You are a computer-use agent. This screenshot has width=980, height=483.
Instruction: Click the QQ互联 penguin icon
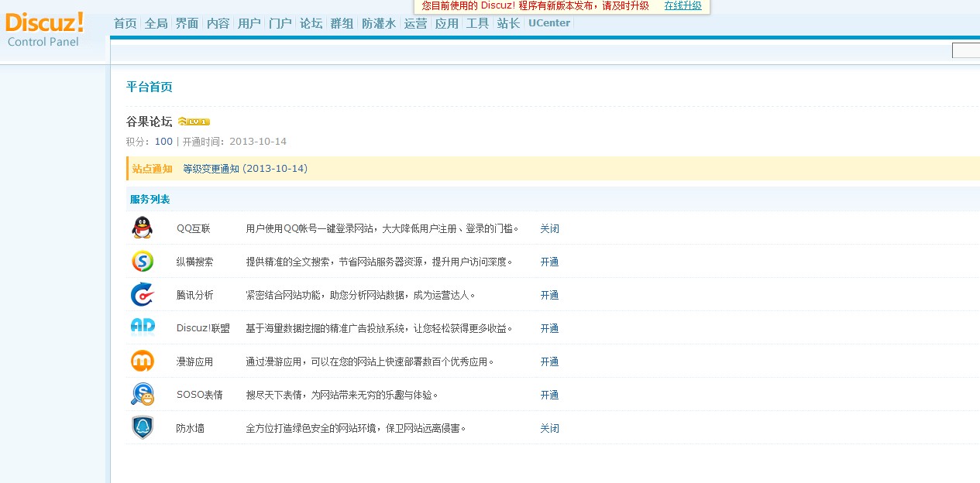click(142, 228)
